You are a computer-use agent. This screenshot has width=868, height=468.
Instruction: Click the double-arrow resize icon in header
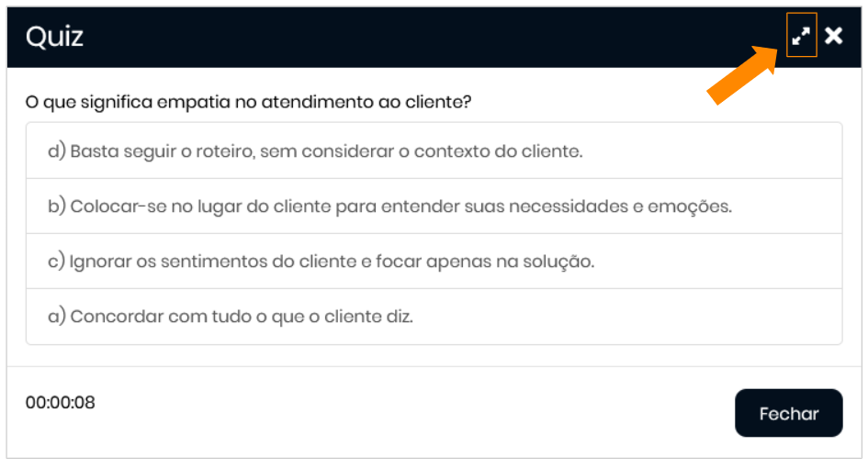coord(801,37)
